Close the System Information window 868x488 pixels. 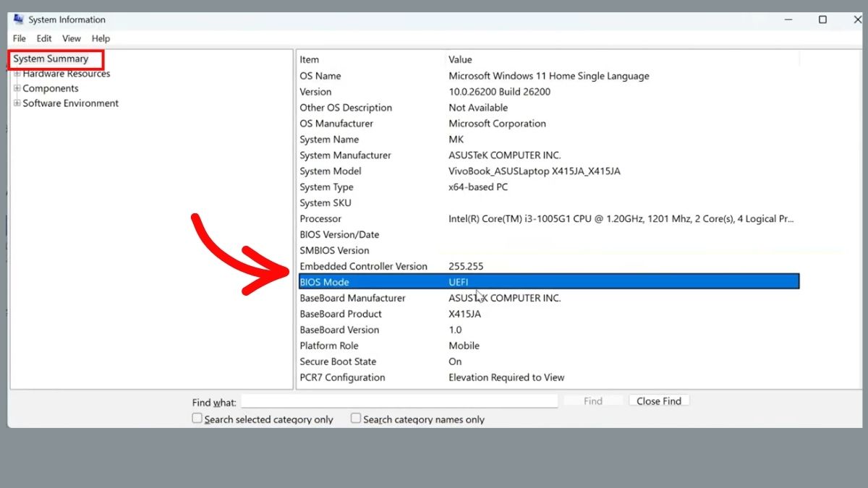click(857, 20)
